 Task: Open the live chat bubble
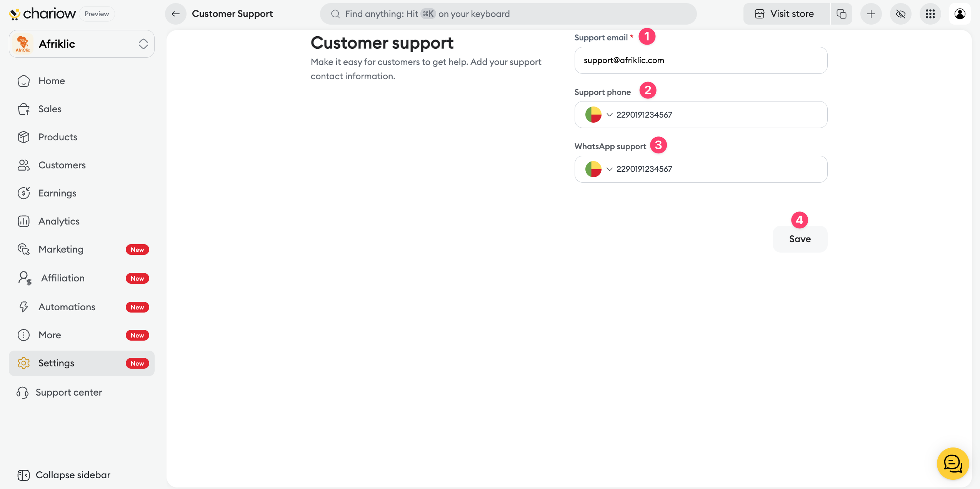tap(953, 464)
